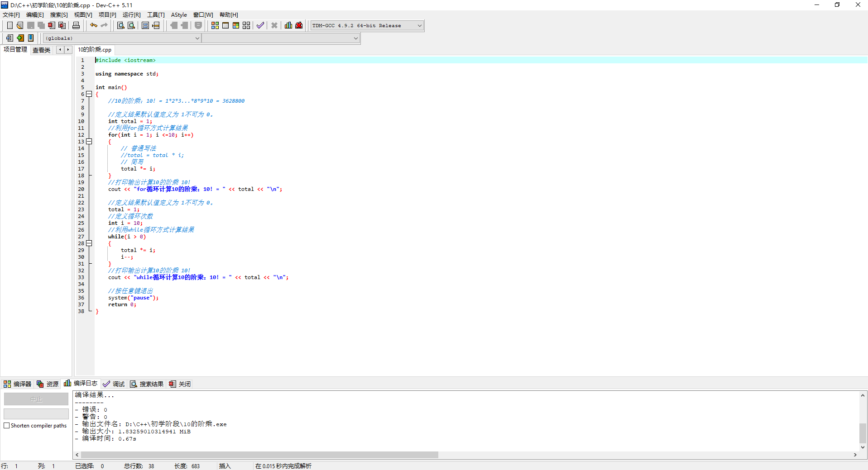Screen dimensions: 868x470
Task: Open the 工具[T] menu
Action: click(156, 15)
